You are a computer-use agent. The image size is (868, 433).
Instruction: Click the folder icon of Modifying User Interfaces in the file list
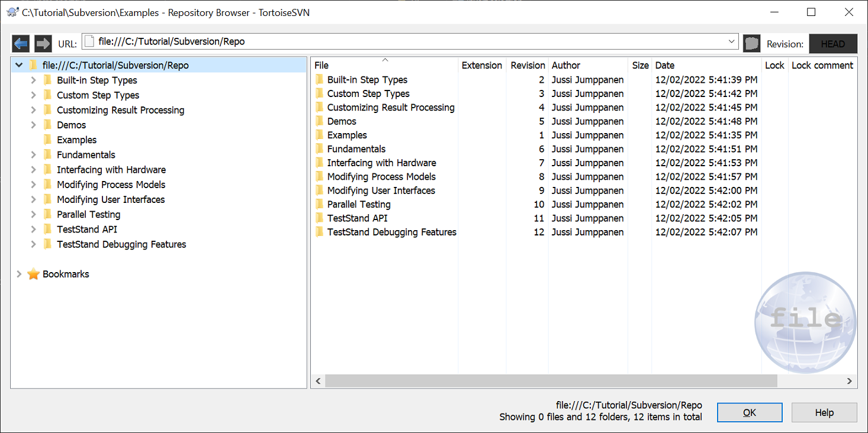[x=319, y=190]
